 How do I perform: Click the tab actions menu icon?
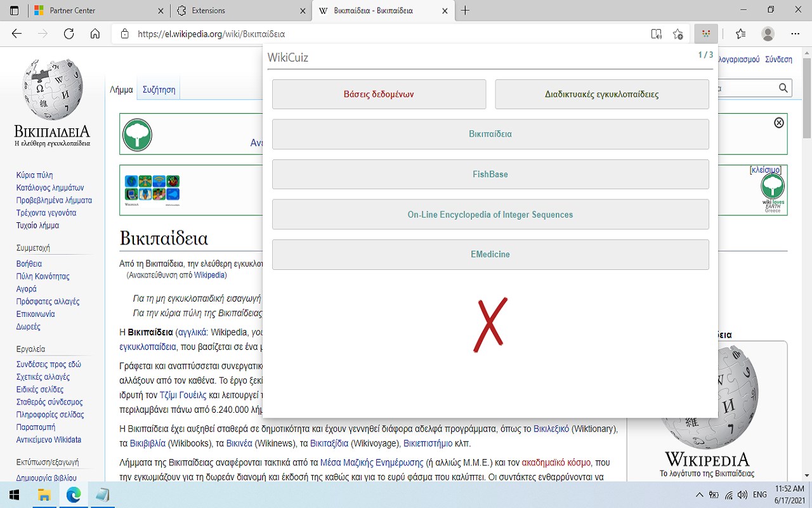(x=14, y=10)
